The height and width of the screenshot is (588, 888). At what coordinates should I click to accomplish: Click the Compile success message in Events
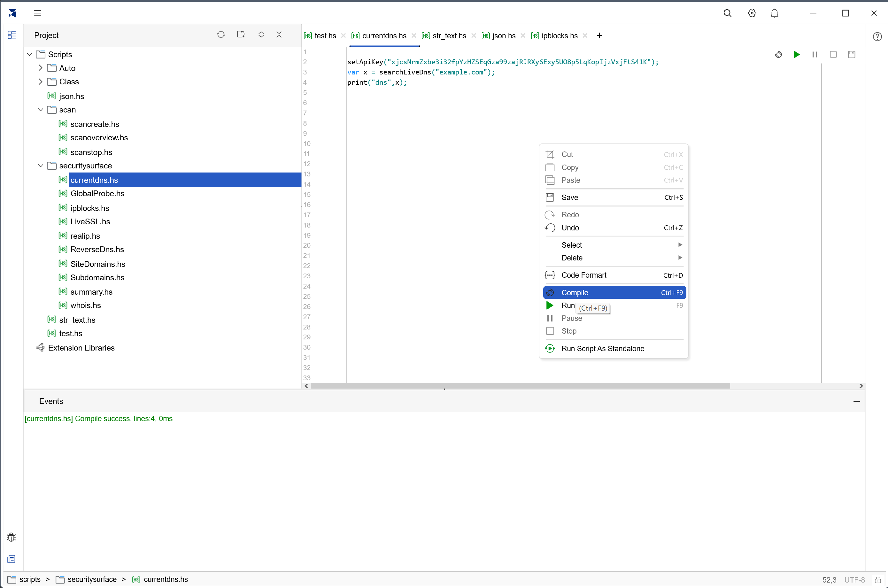coord(99,419)
